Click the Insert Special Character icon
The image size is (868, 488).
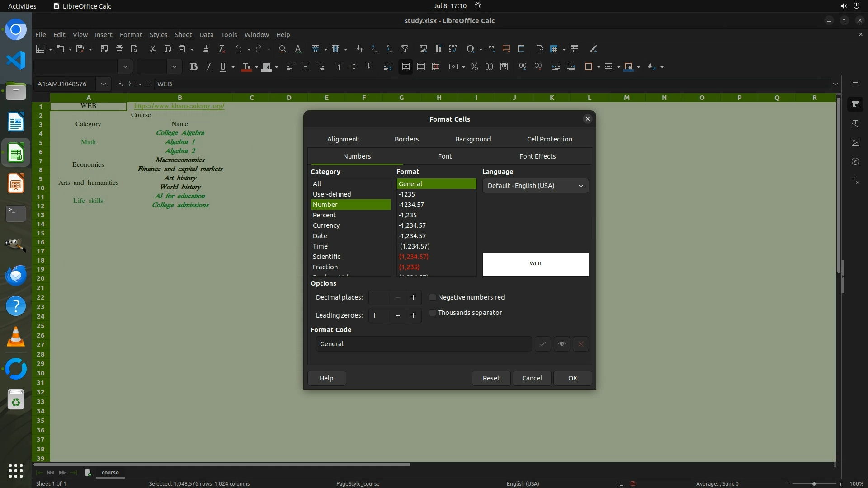470,49
